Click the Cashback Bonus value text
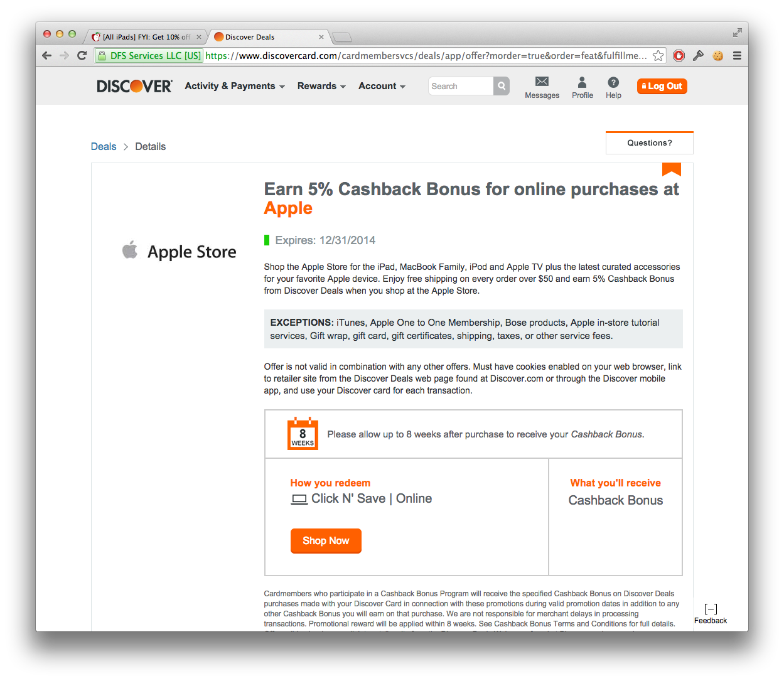The width and height of the screenshot is (784, 681). click(x=616, y=500)
